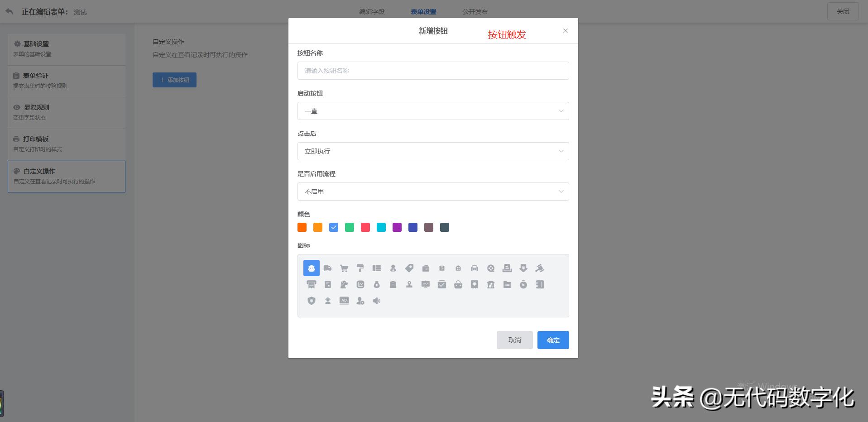The width and height of the screenshot is (868, 422).
Task: Open the 公开发布 tab
Action: [x=475, y=11]
